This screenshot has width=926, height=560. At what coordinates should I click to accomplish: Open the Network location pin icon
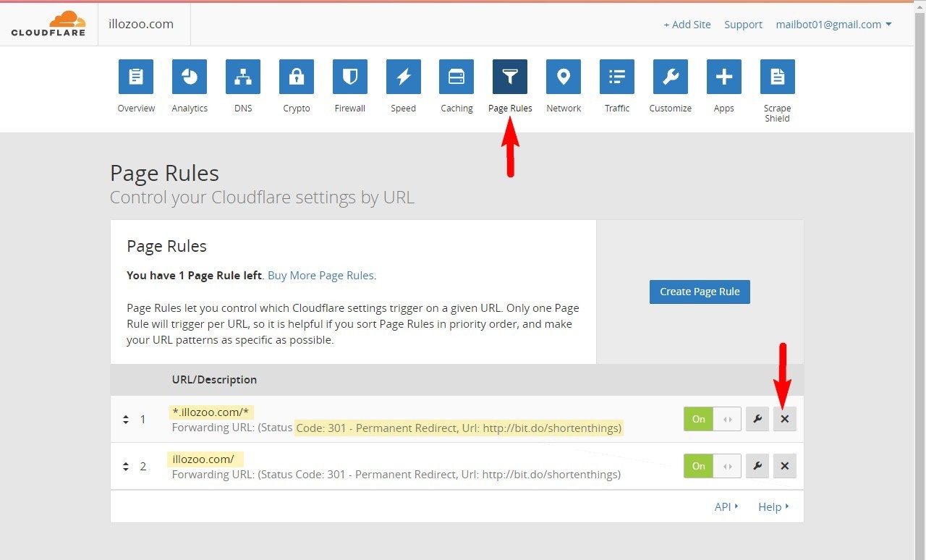pyautogui.click(x=564, y=77)
